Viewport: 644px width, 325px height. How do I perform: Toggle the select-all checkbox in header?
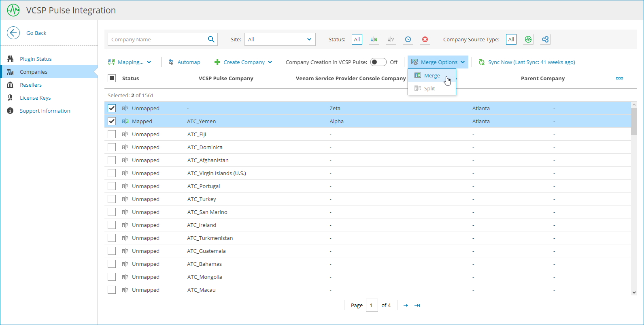coord(112,78)
